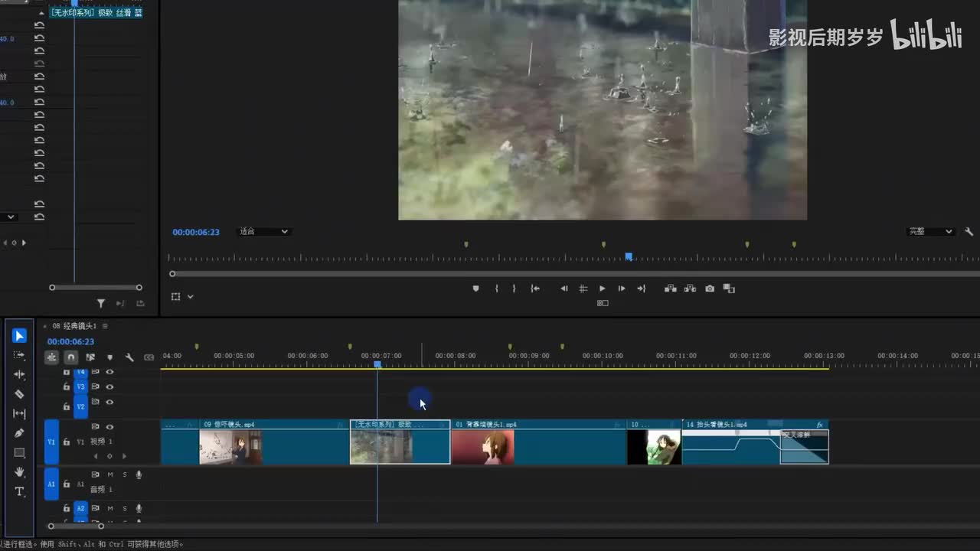
Task: Solo audio track A1
Action: 125,474
